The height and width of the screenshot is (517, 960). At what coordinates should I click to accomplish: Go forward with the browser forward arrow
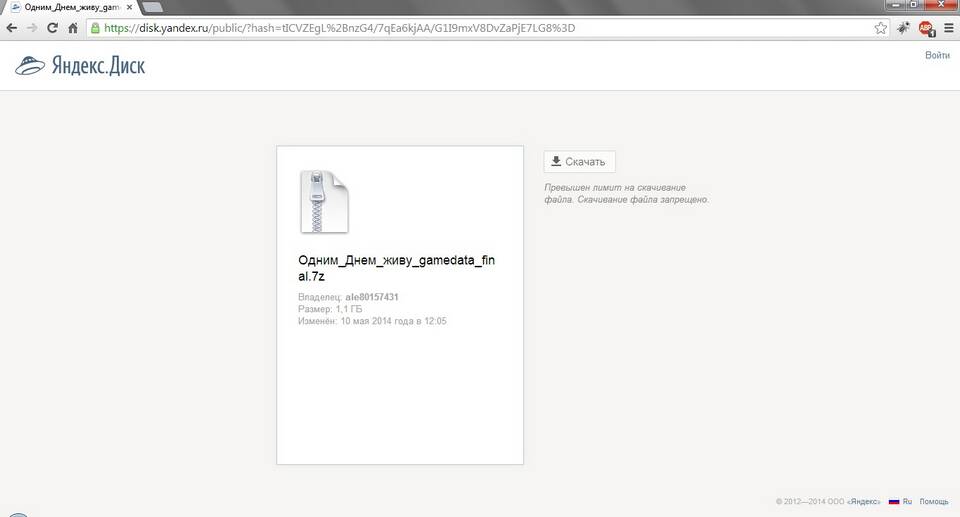32,28
